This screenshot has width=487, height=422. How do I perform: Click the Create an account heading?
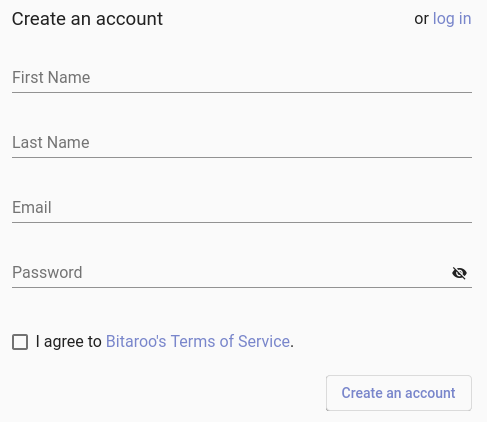(87, 19)
